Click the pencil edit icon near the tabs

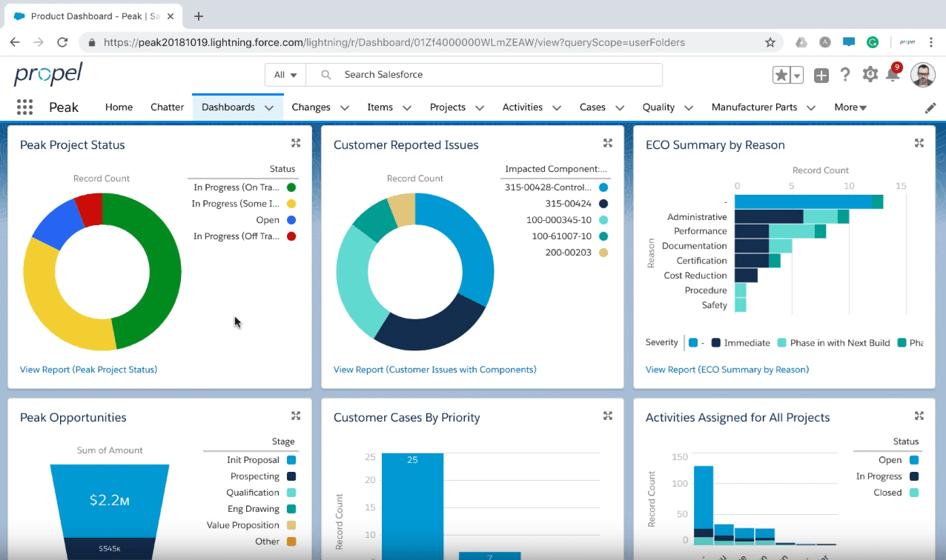pyautogui.click(x=930, y=107)
